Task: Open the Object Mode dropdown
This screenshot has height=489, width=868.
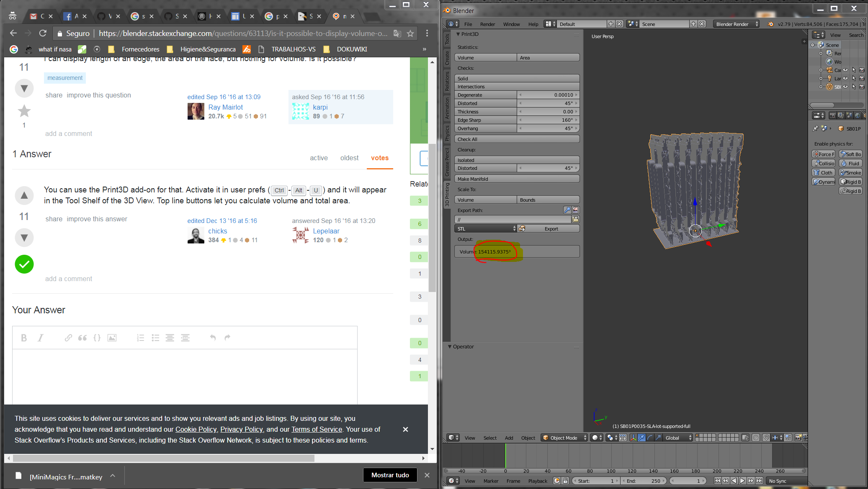Action: pyautogui.click(x=564, y=438)
